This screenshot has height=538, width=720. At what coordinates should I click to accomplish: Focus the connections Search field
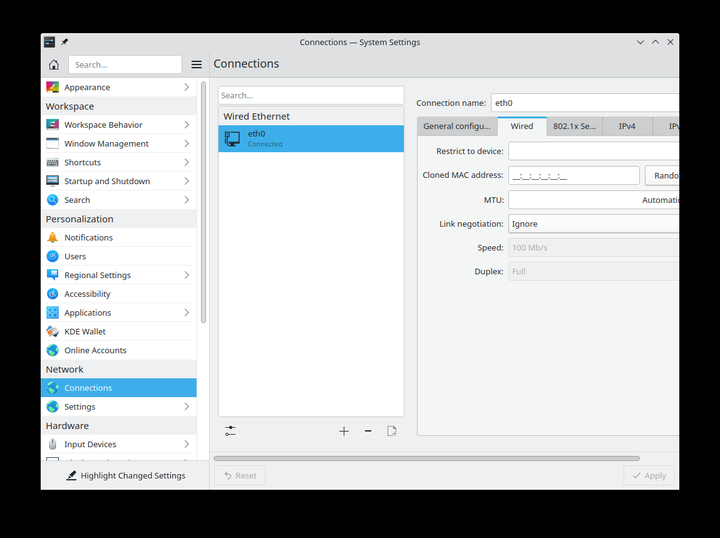coord(311,95)
